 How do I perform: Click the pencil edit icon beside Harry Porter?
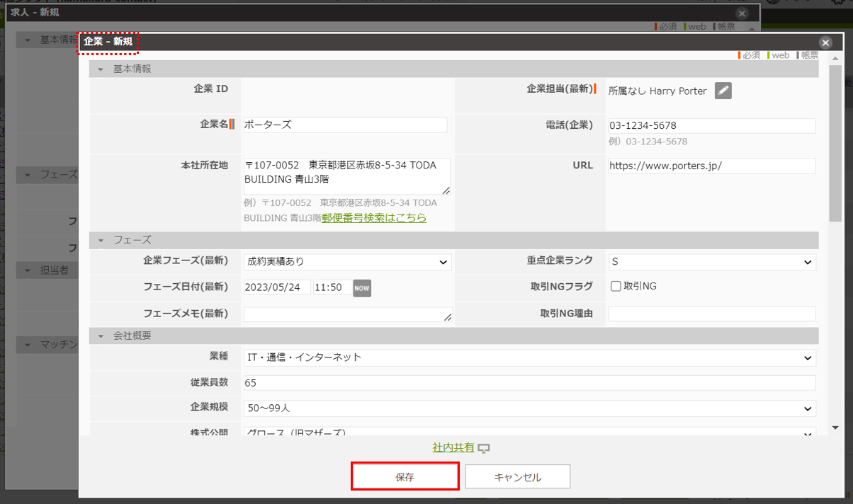coord(723,91)
